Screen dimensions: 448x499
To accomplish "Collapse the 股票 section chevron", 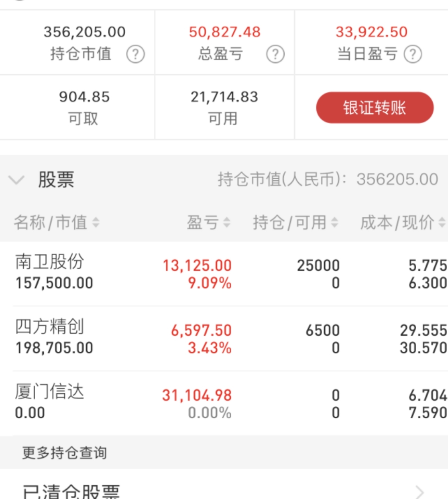I will (16, 180).
